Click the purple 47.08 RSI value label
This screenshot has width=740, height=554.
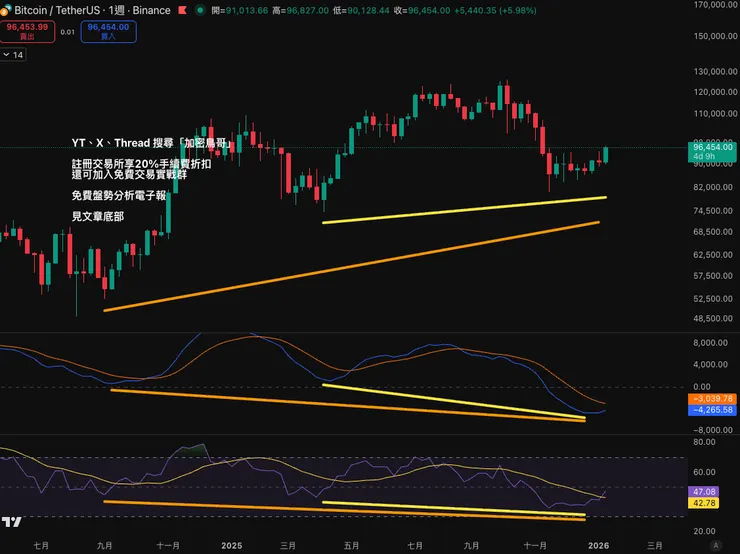[704, 492]
